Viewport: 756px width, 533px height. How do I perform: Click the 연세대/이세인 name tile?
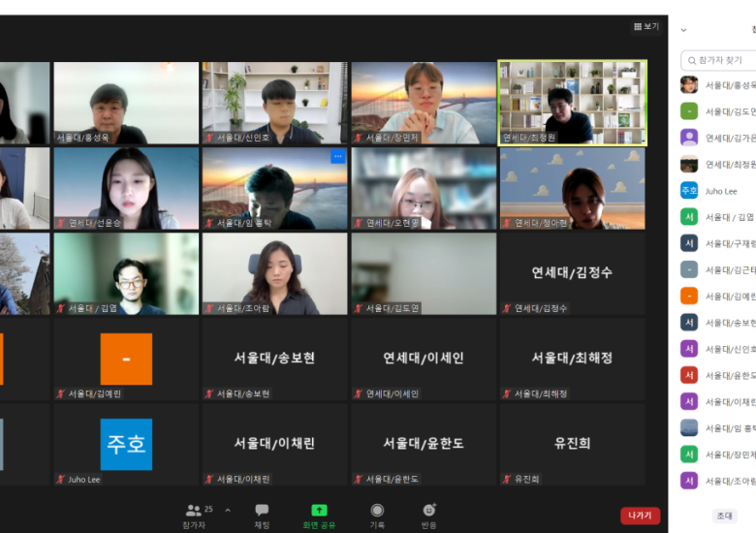[424, 359]
